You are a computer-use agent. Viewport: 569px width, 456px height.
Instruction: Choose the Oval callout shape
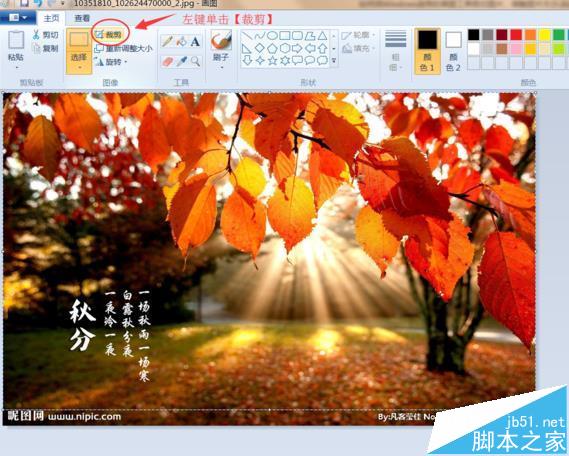[x=310, y=61]
